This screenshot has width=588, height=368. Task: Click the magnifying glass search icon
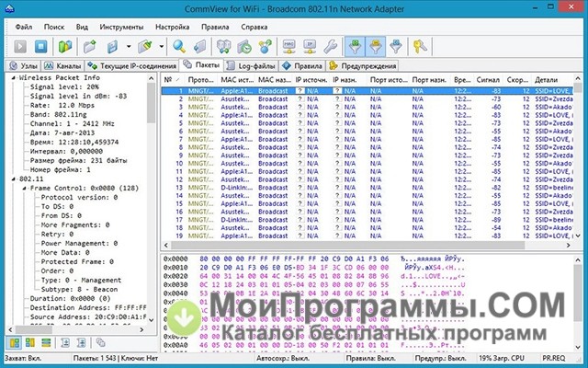[179, 47]
